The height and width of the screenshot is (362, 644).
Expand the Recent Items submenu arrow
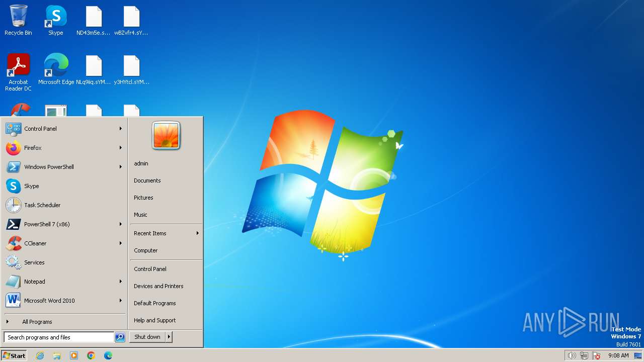pos(198,233)
